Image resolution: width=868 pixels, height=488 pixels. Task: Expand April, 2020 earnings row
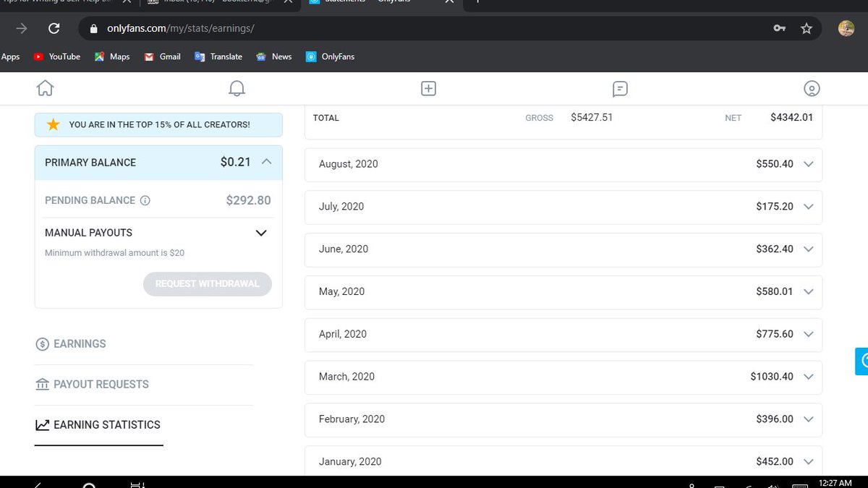pos(563,334)
